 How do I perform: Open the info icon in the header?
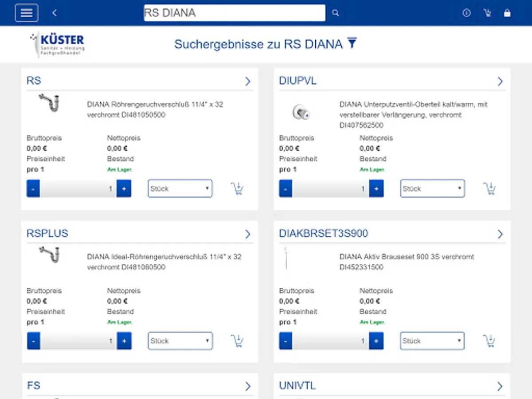click(466, 13)
